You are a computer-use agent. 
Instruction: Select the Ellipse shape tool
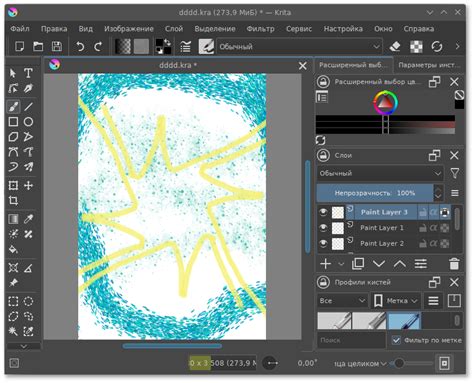(x=28, y=122)
